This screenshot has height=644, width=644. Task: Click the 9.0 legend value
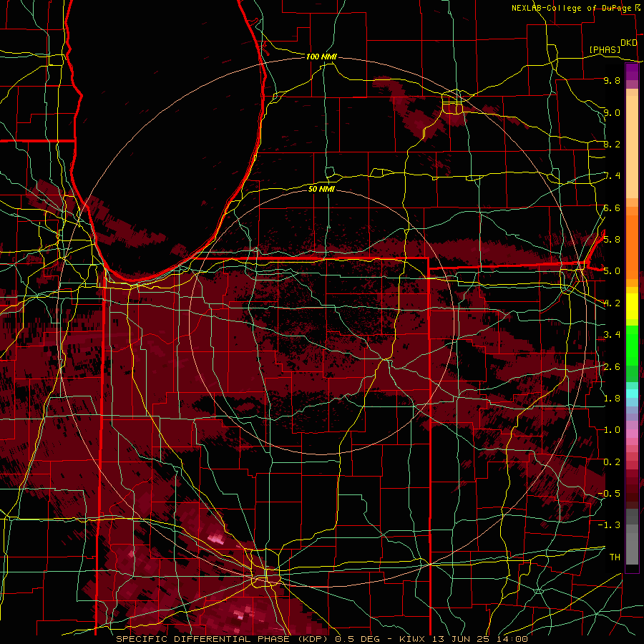[612, 112]
